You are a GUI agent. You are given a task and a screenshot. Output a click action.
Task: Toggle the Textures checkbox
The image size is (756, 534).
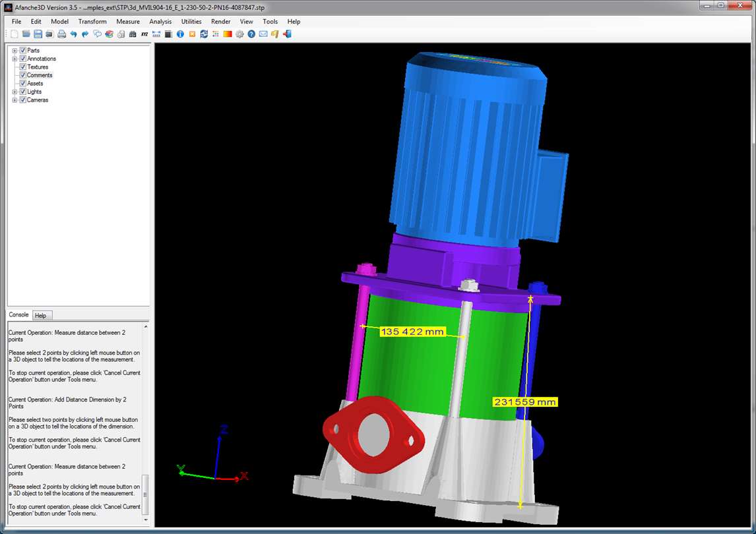(x=22, y=67)
